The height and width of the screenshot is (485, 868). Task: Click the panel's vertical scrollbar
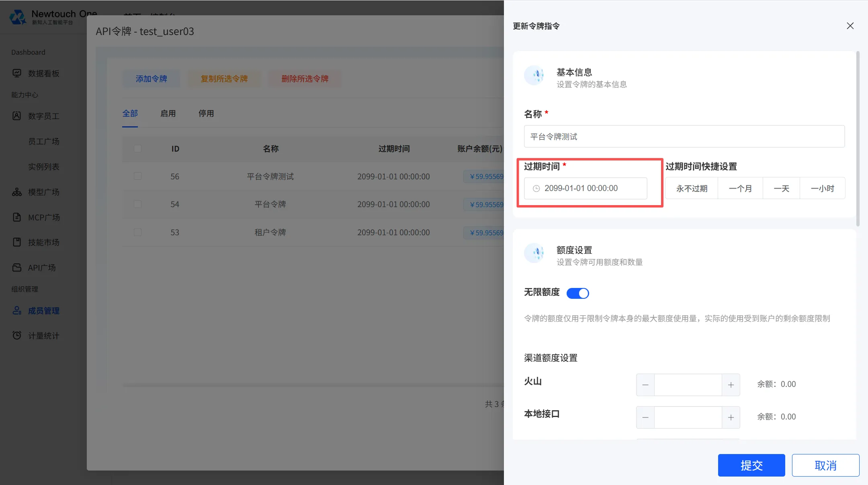pos(858,139)
